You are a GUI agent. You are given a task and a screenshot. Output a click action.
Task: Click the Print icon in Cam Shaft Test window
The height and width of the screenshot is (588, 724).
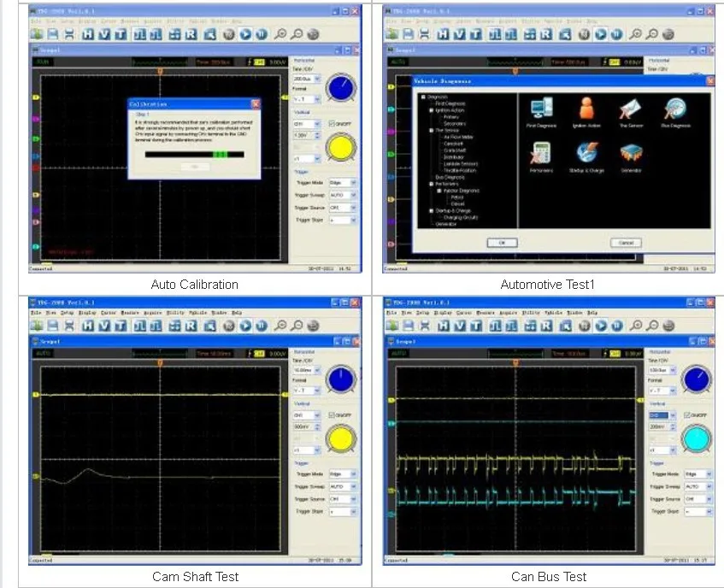tap(69, 326)
